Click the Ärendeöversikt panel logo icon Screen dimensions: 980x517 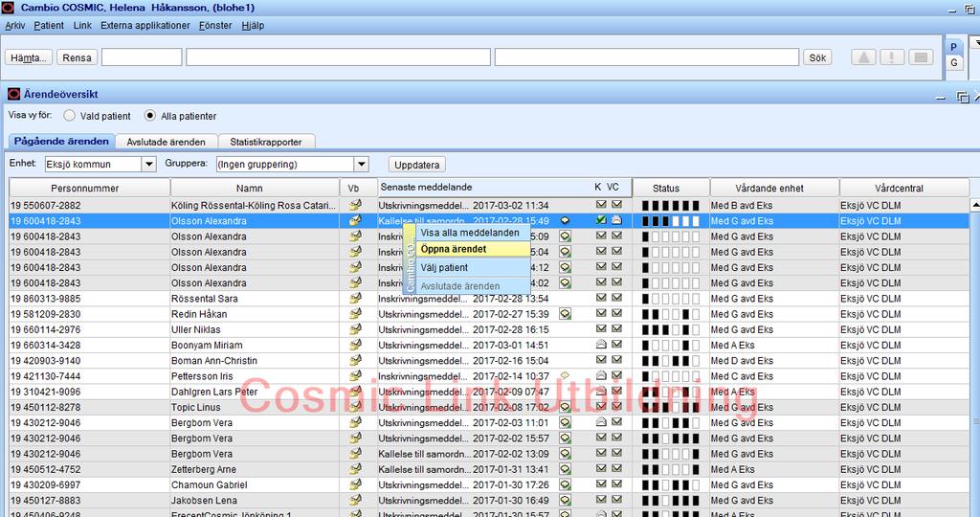13,94
